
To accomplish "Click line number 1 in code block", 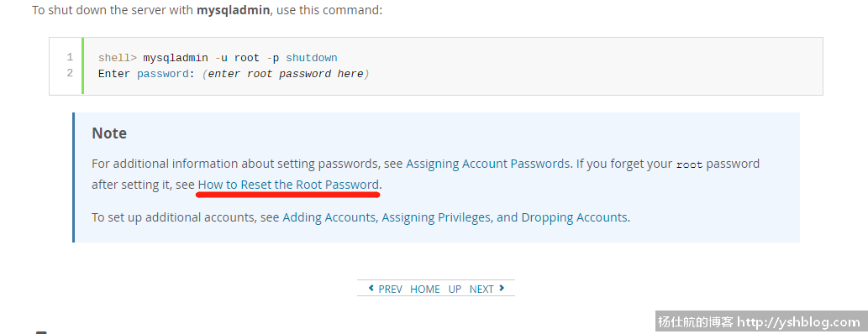I will pos(70,57).
